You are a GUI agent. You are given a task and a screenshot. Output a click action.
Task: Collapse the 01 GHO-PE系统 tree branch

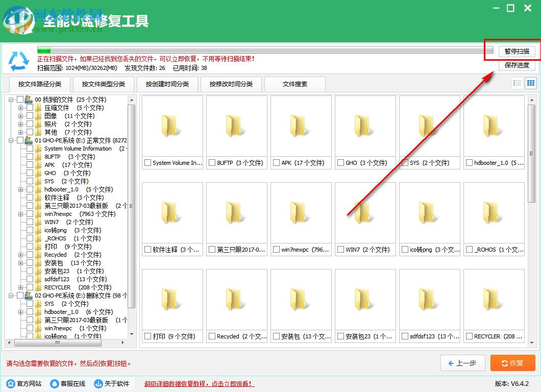click(10, 140)
